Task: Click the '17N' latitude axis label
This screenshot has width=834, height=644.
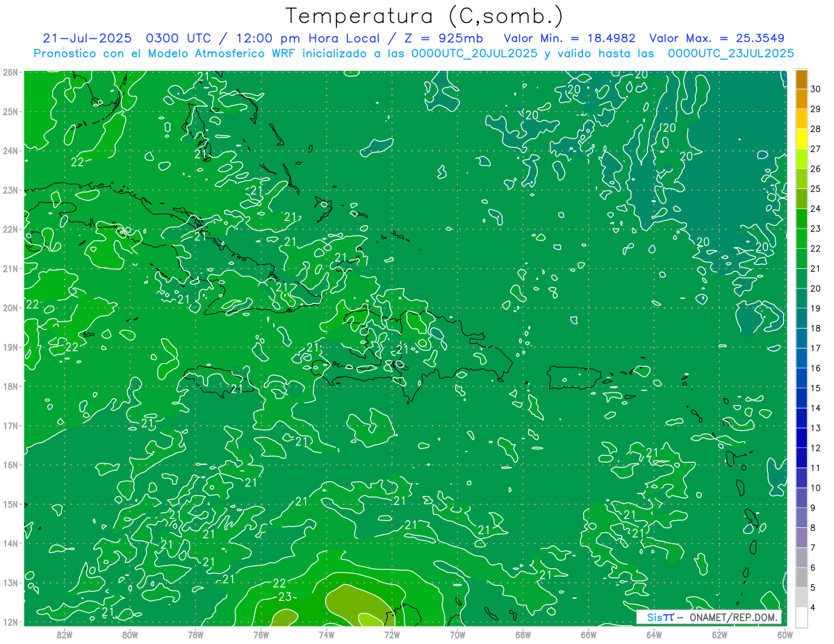Action: tap(10, 425)
